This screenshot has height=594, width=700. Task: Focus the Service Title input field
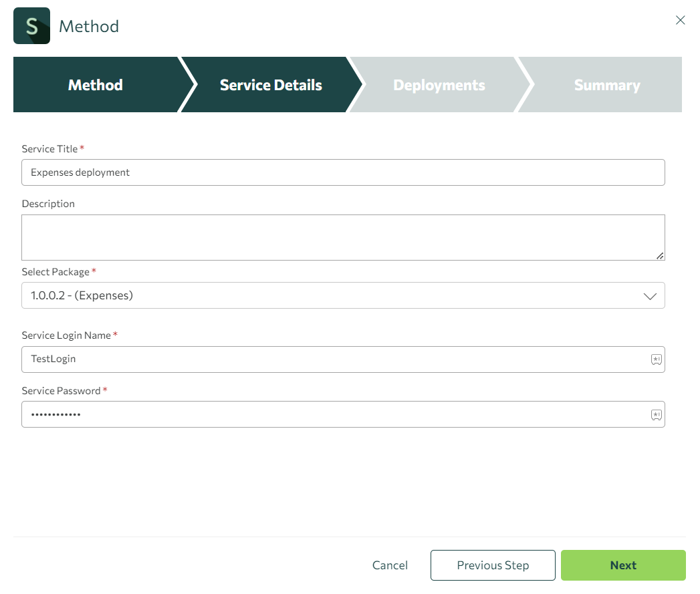(343, 172)
